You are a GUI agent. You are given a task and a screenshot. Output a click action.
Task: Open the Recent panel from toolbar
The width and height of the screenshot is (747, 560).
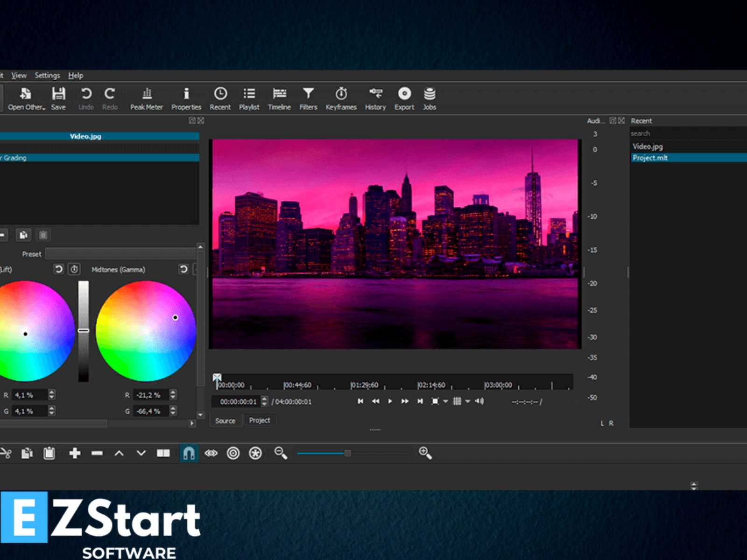tap(220, 99)
